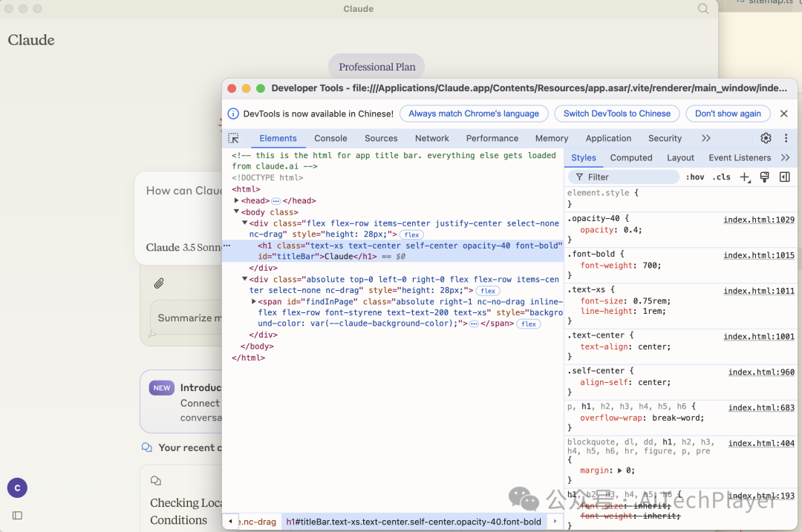Add a new style rule plus icon

click(x=745, y=177)
